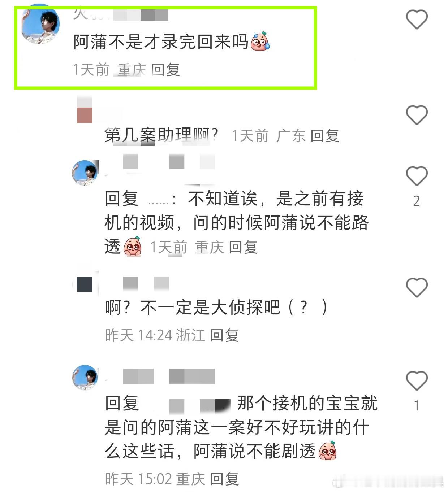
Task: Tap sweating emoji in top comment
Action: [x=260, y=41]
